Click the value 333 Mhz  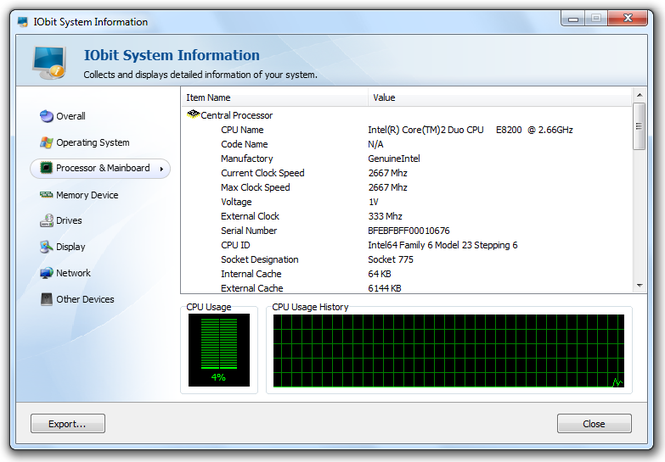(385, 216)
